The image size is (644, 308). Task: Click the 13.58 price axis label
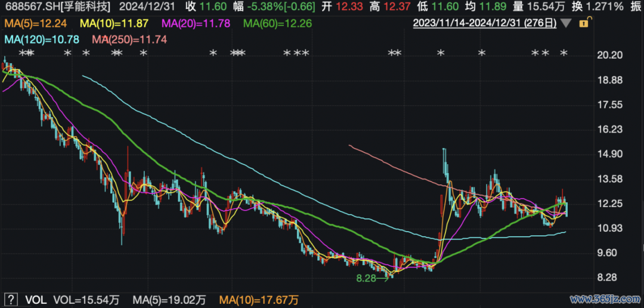611,179
